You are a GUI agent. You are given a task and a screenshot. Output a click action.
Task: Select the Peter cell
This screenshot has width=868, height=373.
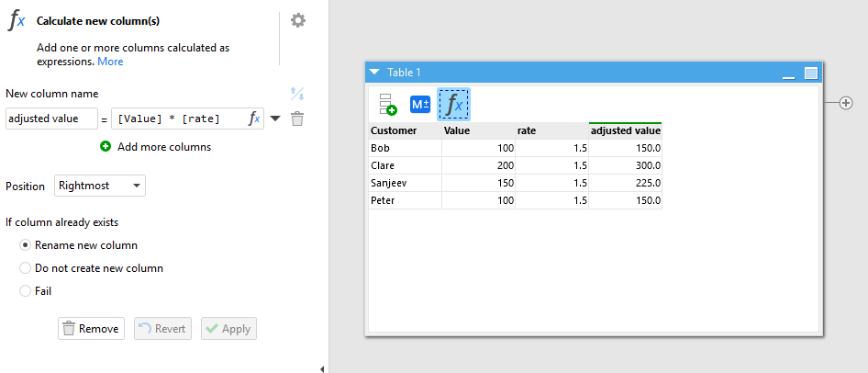tap(406, 200)
